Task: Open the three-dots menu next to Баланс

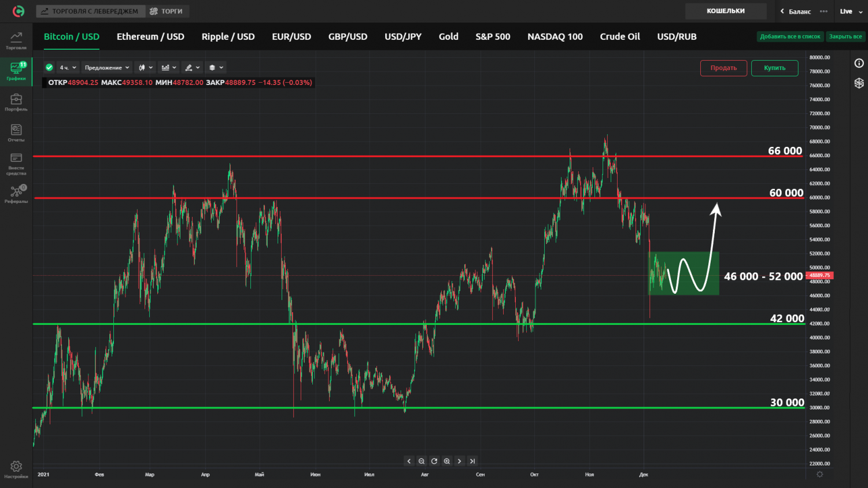Action: 823,11
